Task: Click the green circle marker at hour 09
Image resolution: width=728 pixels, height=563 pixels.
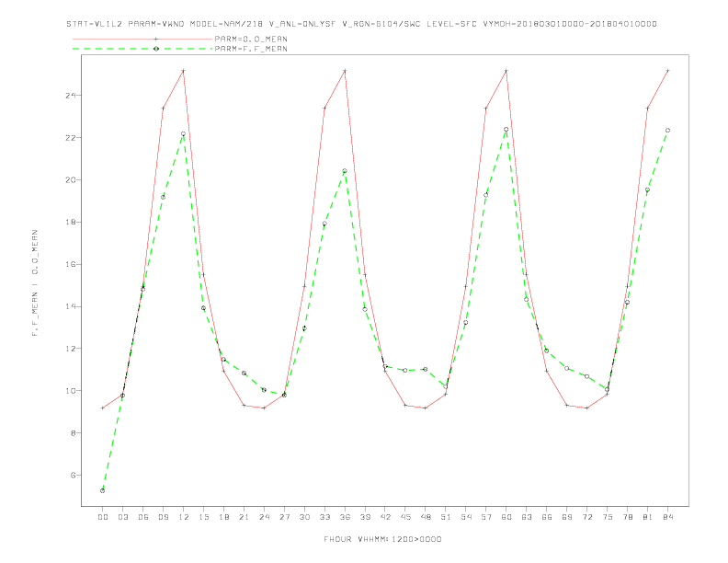Action: pos(163,198)
